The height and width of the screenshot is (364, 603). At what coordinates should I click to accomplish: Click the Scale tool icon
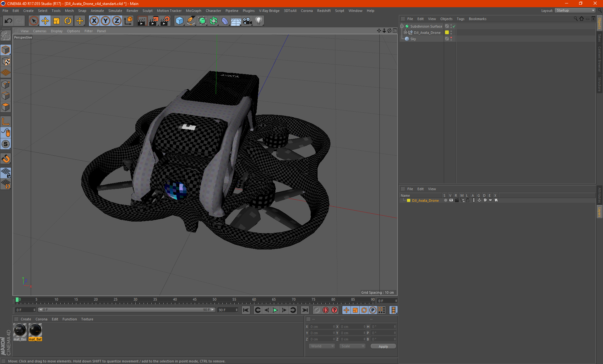pyautogui.click(x=57, y=21)
